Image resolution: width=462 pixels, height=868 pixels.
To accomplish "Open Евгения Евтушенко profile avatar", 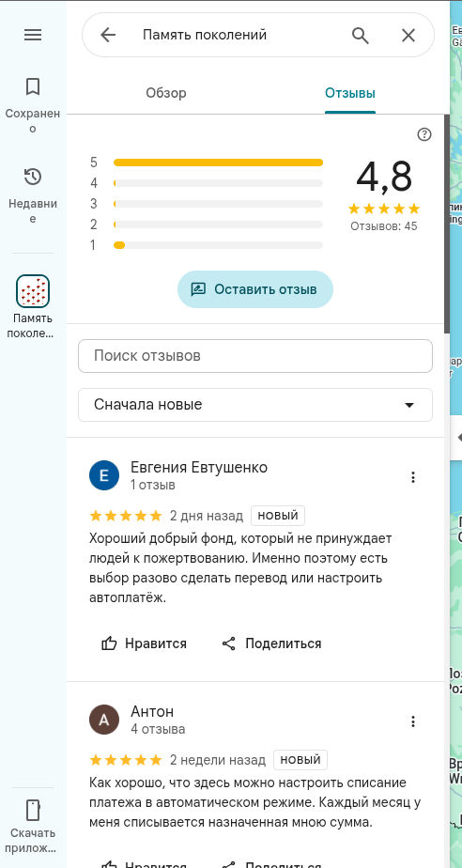I will (104, 475).
